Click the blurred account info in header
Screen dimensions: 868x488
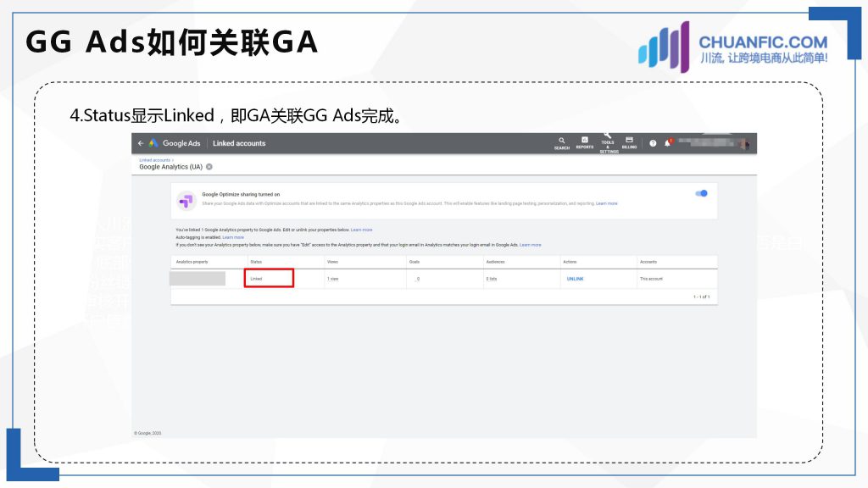click(713, 142)
